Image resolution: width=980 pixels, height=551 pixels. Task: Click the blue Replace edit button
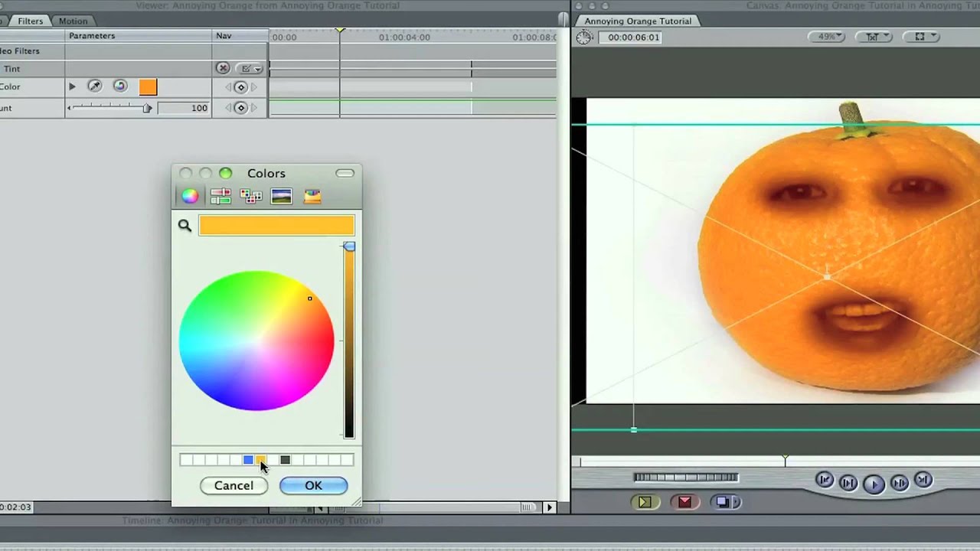click(x=720, y=502)
